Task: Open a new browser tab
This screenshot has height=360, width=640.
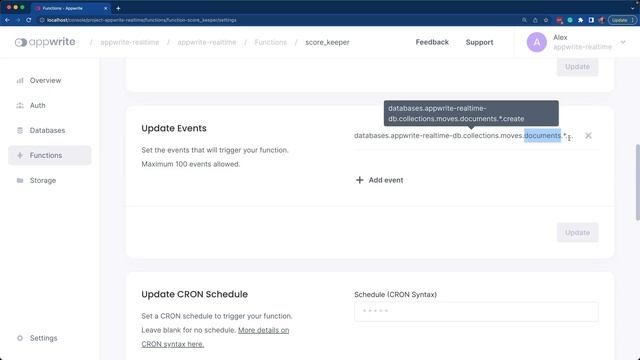Action: click(x=118, y=8)
